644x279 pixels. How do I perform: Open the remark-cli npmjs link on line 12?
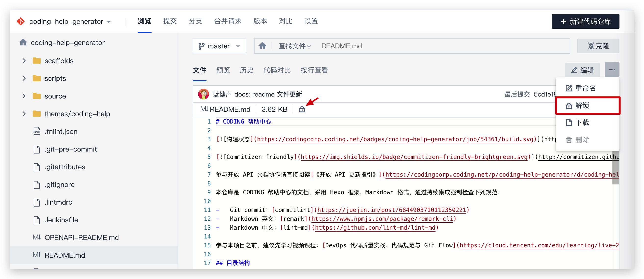[382, 219]
